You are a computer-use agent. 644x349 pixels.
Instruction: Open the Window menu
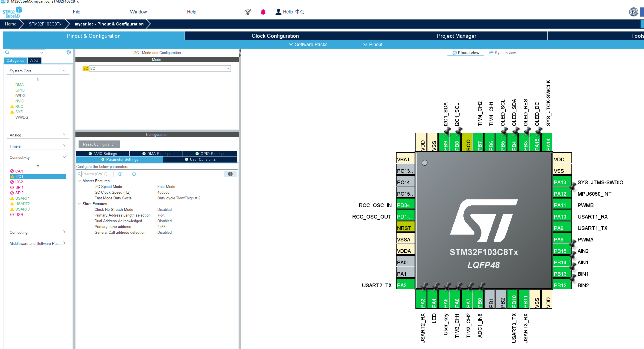point(138,12)
